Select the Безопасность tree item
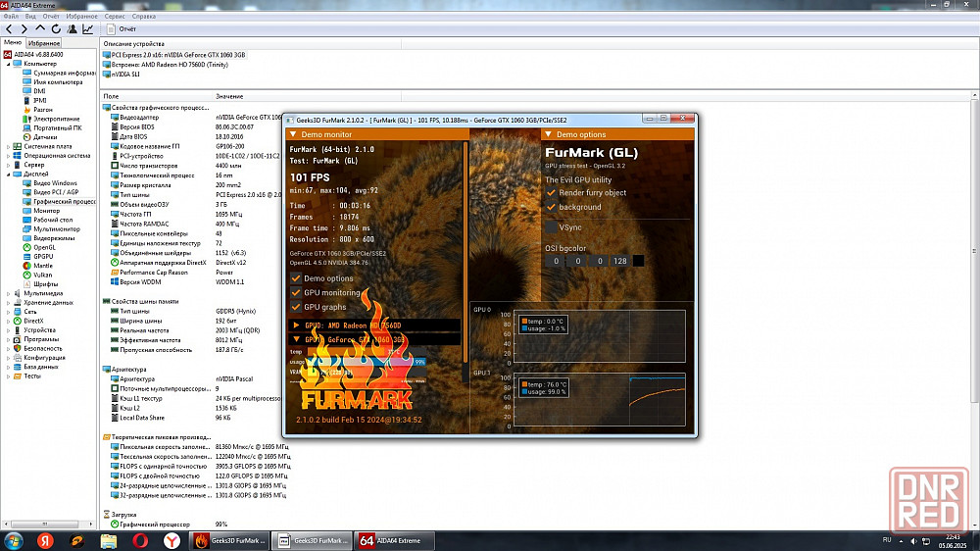980x551 pixels. pyautogui.click(x=38, y=348)
